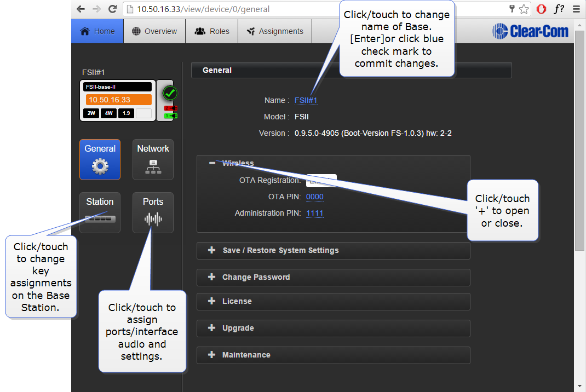Select the General settings tile
Screen dimensions: 586x392
pos(100,159)
